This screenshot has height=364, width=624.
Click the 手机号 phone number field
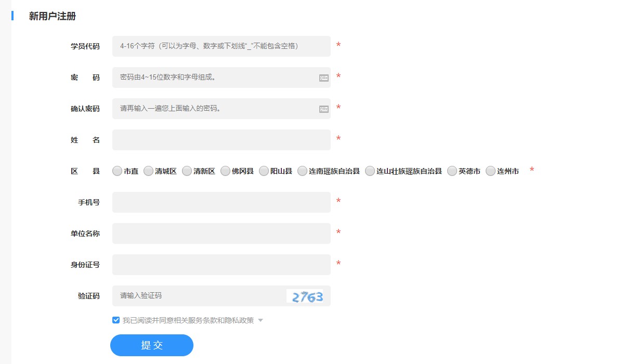coord(221,202)
